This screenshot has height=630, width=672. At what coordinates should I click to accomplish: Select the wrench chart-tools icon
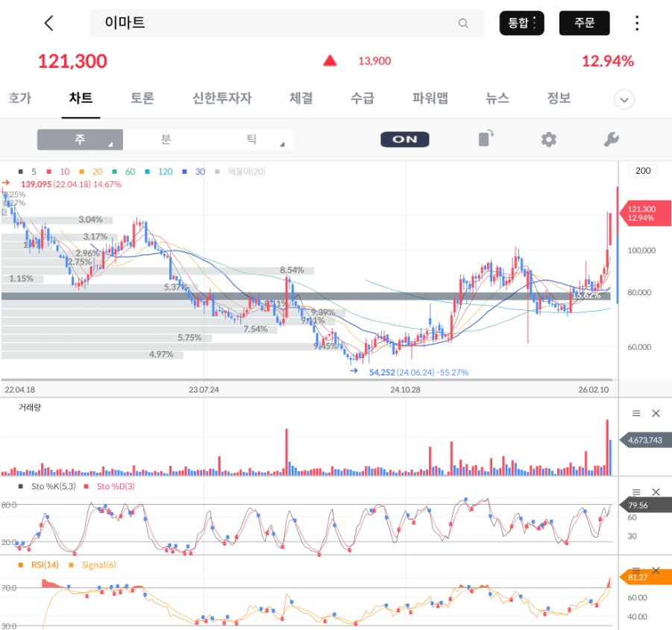click(612, 139)
